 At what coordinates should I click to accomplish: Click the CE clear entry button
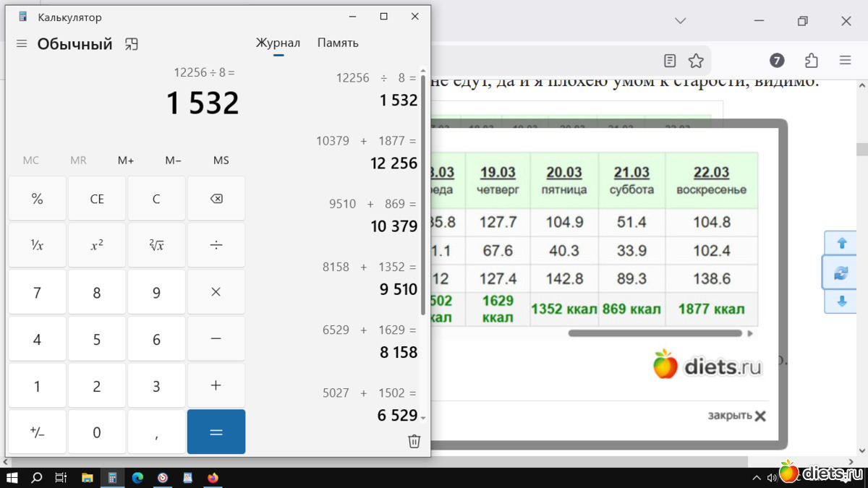coord(97,199)
